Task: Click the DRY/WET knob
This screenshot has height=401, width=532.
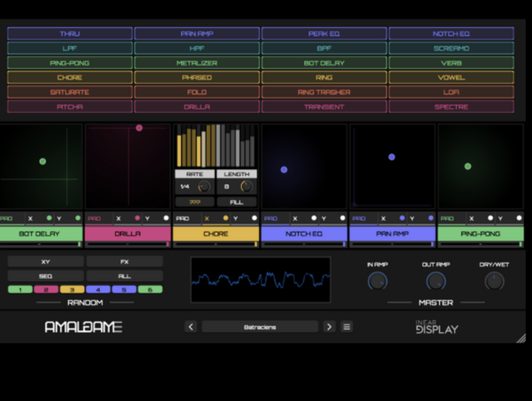Action: coord(494,281)
